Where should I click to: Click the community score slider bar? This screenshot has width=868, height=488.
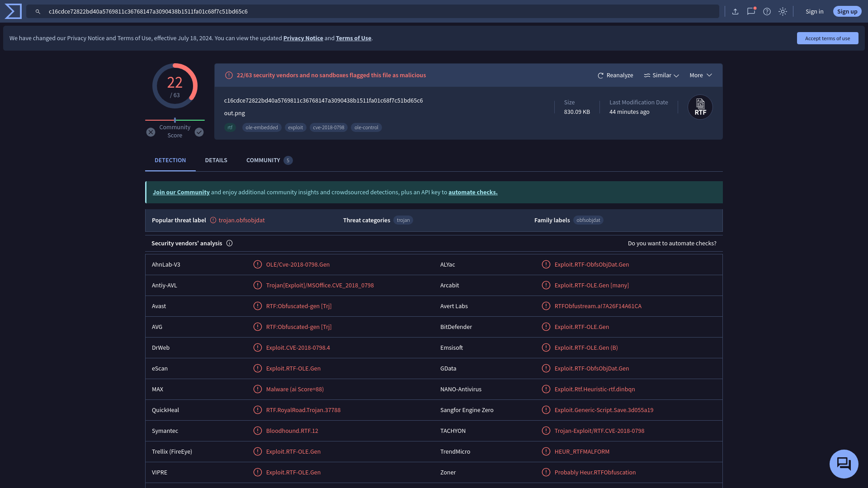175,120
